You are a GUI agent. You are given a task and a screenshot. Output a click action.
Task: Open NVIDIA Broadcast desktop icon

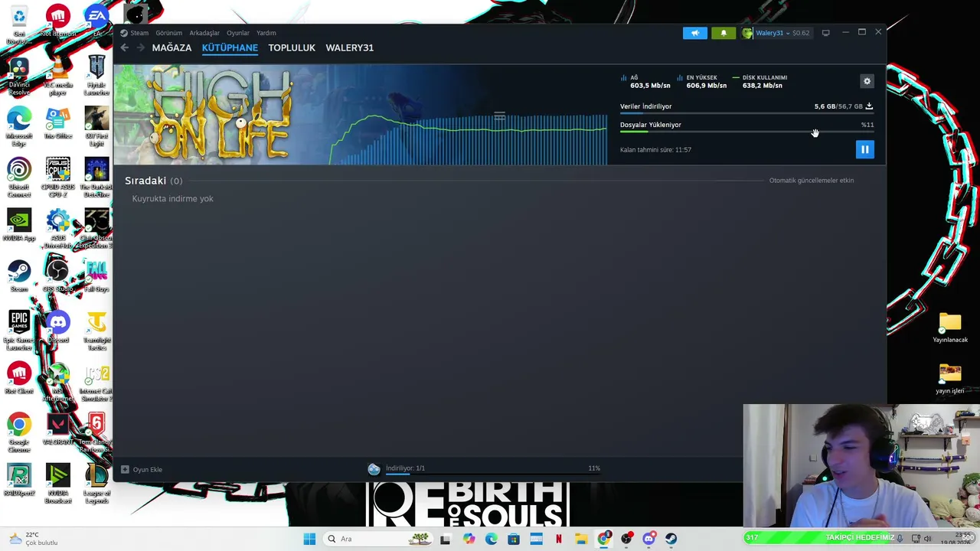click(57, 484)
